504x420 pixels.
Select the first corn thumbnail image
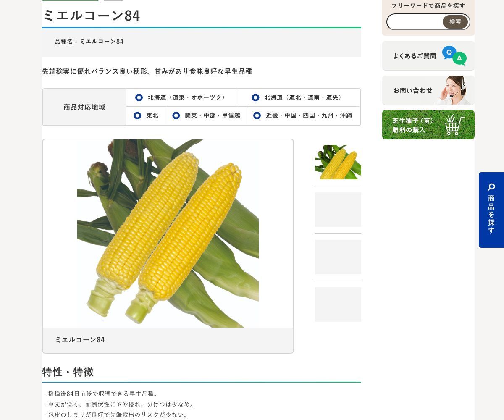point(338,162)
